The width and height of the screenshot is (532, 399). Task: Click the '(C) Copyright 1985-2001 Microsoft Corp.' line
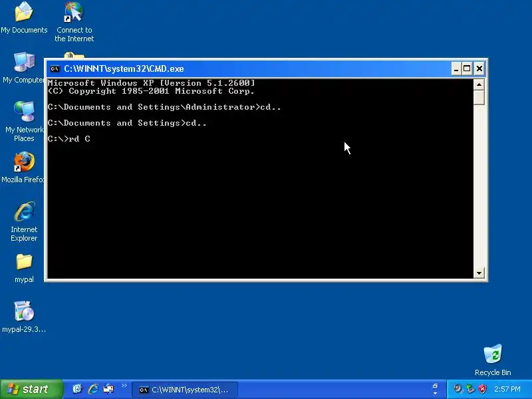[151, 91]
